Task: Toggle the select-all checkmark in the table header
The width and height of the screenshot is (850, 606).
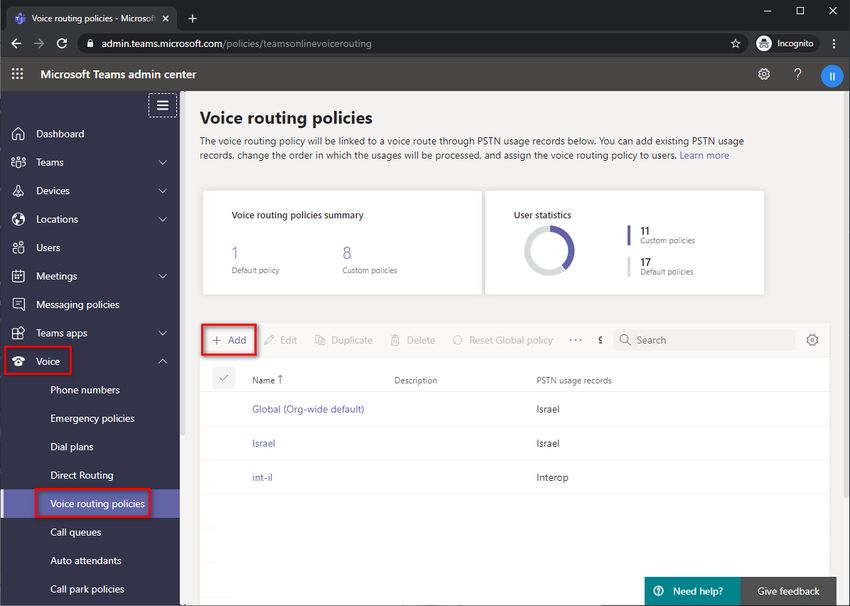Action: [x=224, y=378]
